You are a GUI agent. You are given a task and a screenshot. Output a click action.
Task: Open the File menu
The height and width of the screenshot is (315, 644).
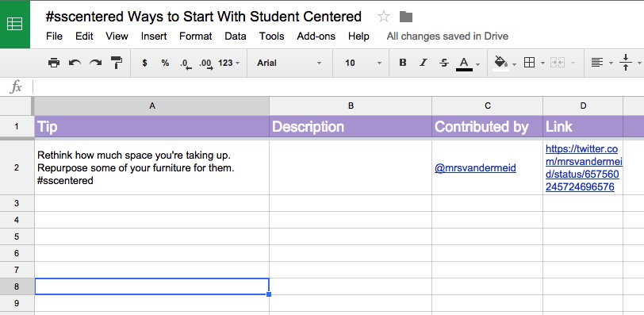pyautogui.click(x=54, y=36)
